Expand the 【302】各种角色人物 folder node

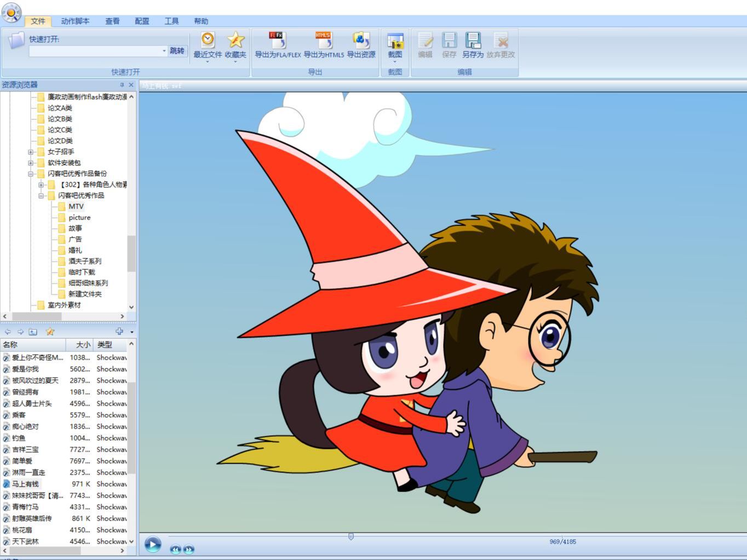(41, 185)
